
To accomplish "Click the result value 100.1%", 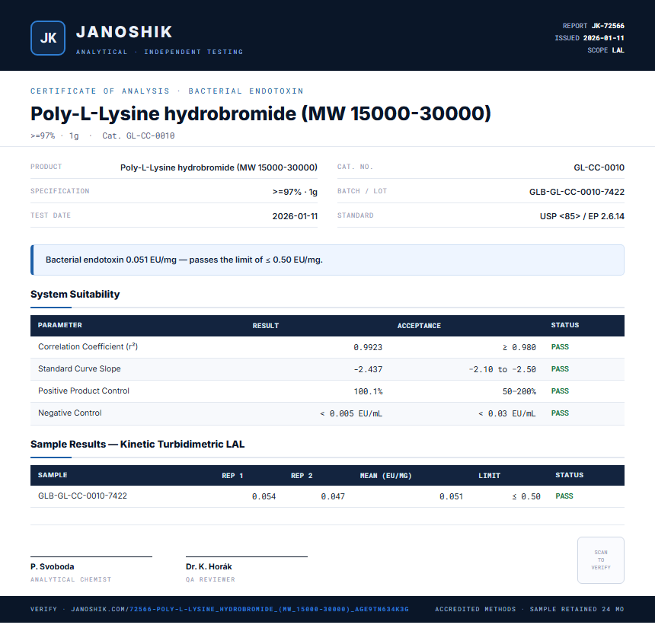I will tap(368, 391).
